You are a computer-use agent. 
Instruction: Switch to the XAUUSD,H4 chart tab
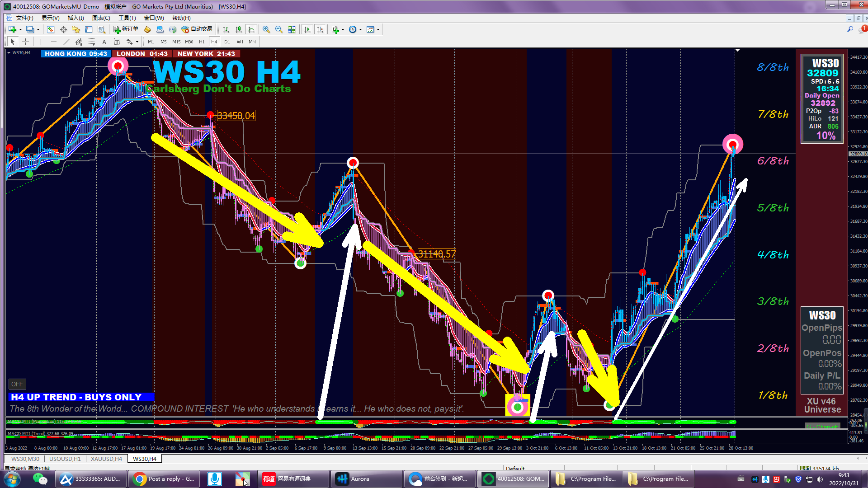(106, 459)
